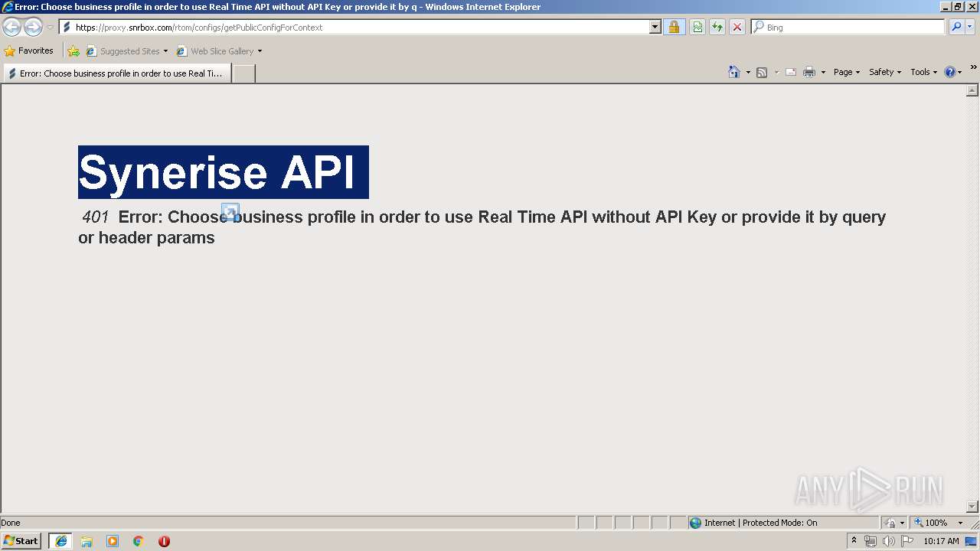
Task: Go back with the Back arrow button
Action: pos(11,28)
